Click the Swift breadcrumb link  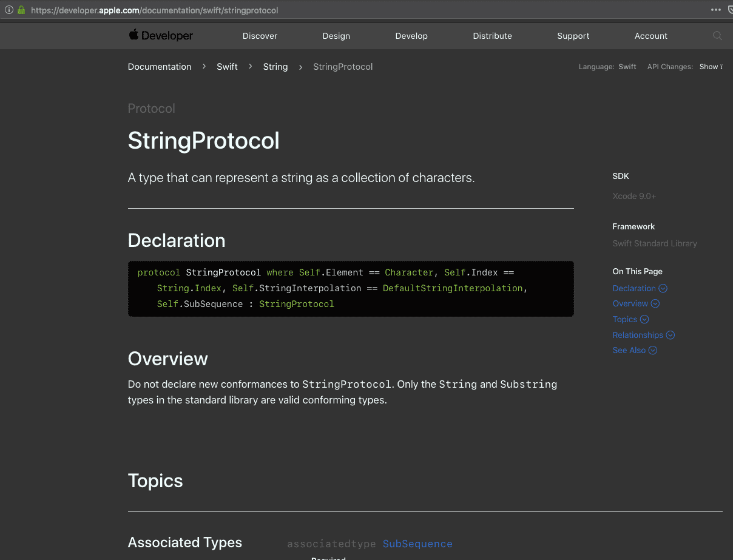click(x=227, y=67)
